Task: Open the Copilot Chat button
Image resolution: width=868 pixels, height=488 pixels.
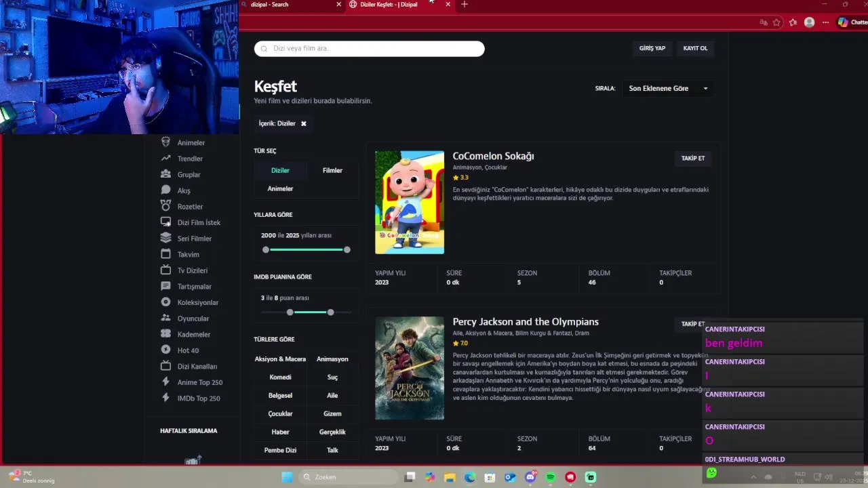Action: click(x=852, y=22)
